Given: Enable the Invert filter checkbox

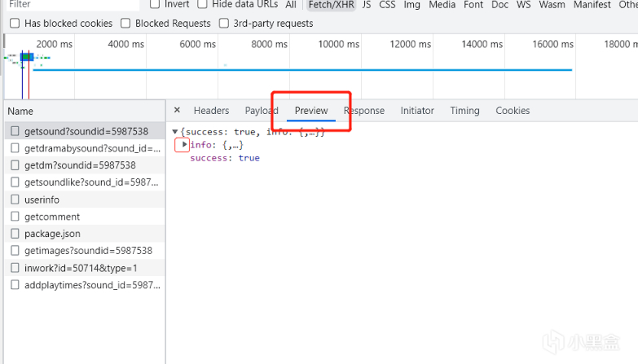Looking at the screenshot, I should 155,4.
